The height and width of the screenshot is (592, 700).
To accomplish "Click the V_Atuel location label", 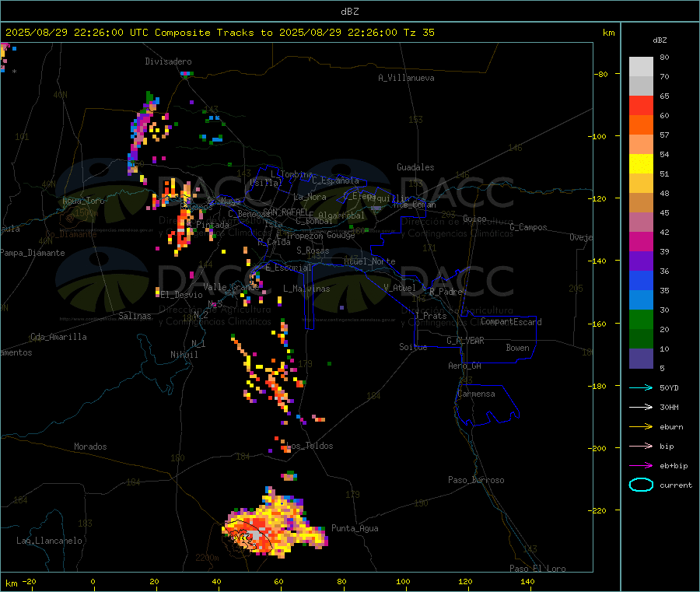I will [400, 288].
